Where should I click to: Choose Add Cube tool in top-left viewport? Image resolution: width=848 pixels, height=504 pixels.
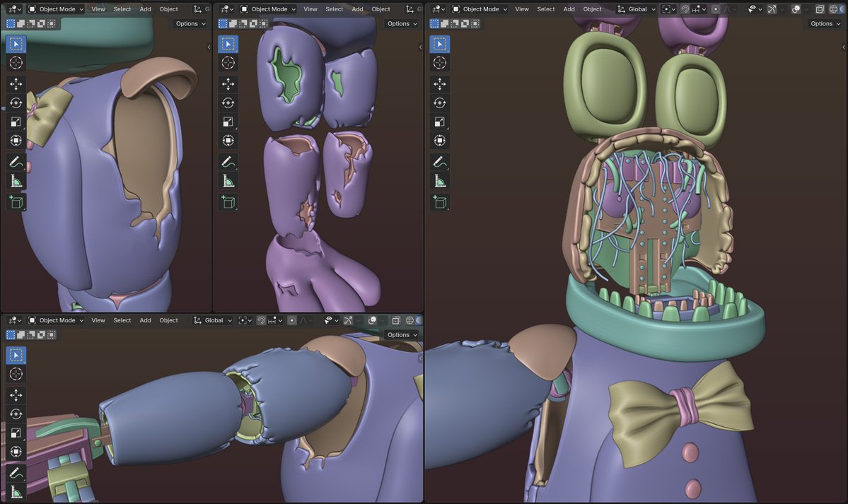(x=16, y=201)
